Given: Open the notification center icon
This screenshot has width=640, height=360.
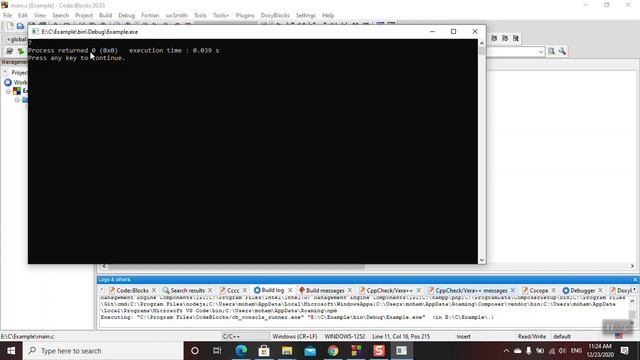Looking at the screenshot, I should [624, 351].
